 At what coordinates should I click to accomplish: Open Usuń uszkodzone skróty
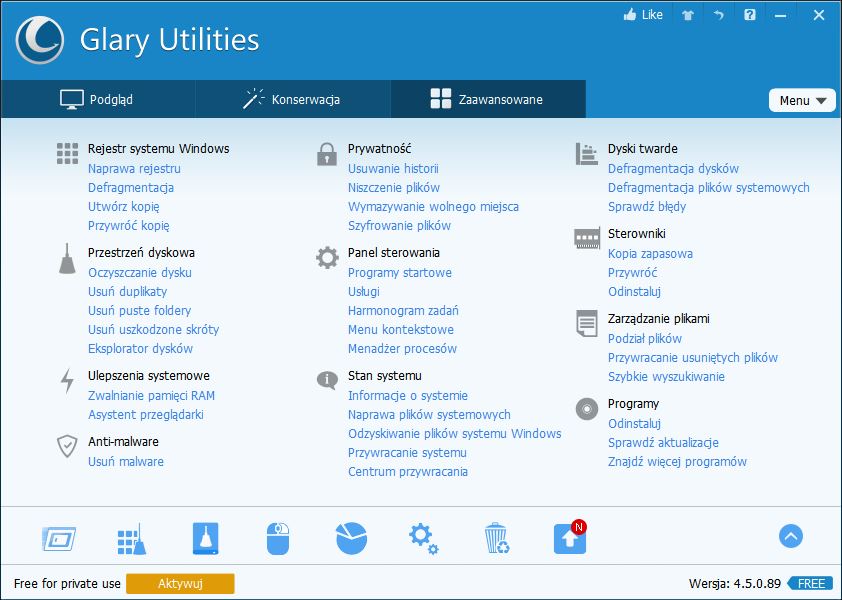(x=154, y=330)
